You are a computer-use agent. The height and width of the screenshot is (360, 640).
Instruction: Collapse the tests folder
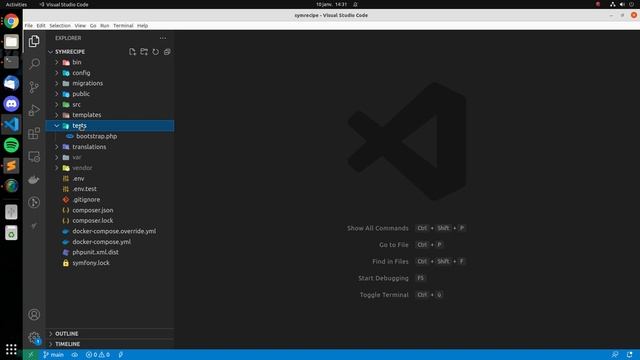tap(110, 126)
